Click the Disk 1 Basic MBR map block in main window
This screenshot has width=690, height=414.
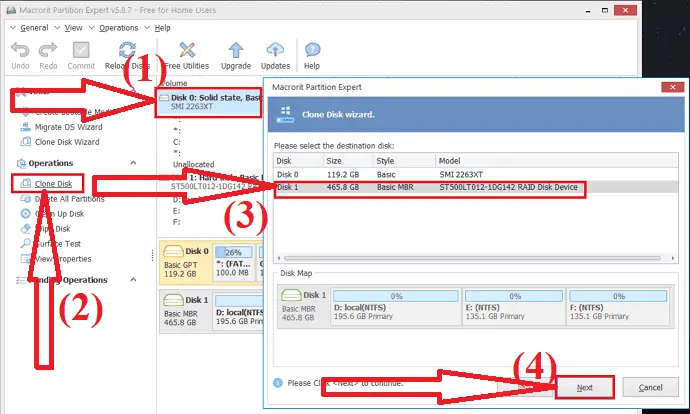(185, 311)
